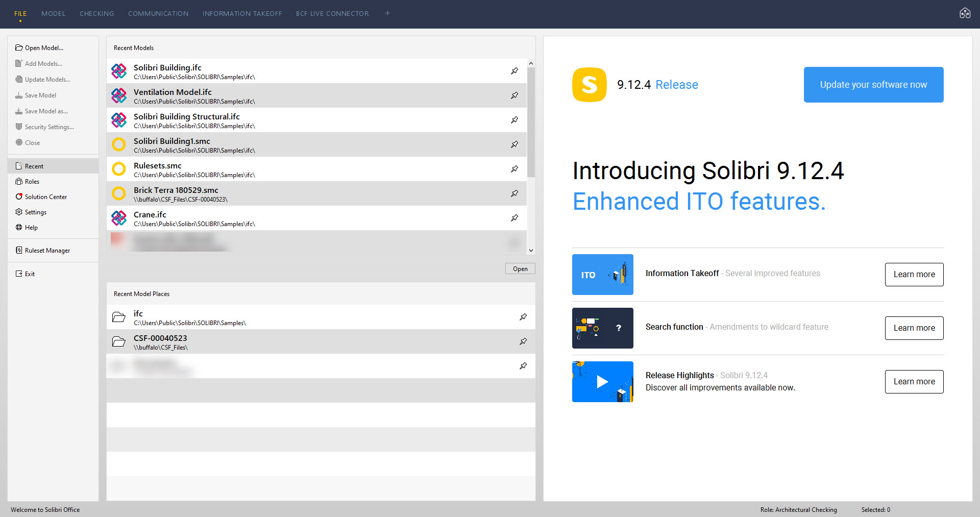Click the Recent Model Places header
The image size is (980, 517).
pos(141,293)
